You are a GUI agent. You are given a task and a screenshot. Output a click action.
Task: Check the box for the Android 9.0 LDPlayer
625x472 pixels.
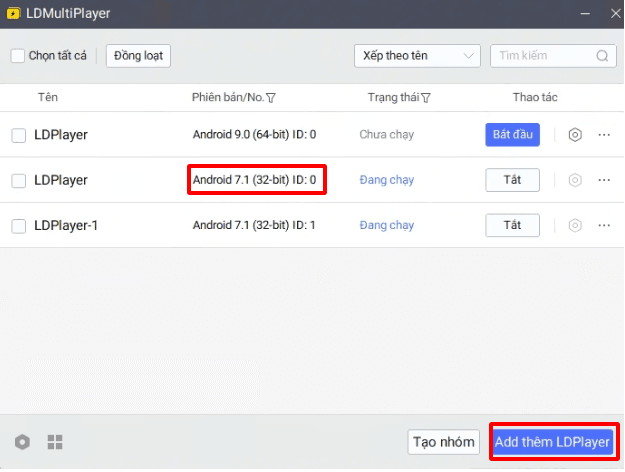(18, 135)
